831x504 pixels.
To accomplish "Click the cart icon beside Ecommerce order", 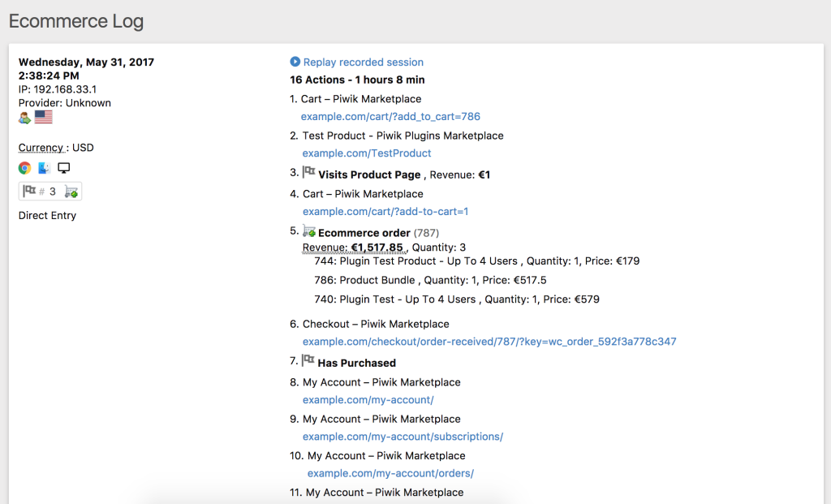I will click(x=309, y=231).
